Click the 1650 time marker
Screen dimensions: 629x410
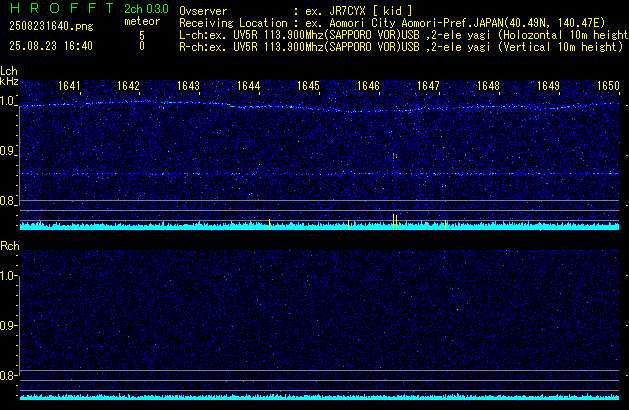click(x=608, y=86)
